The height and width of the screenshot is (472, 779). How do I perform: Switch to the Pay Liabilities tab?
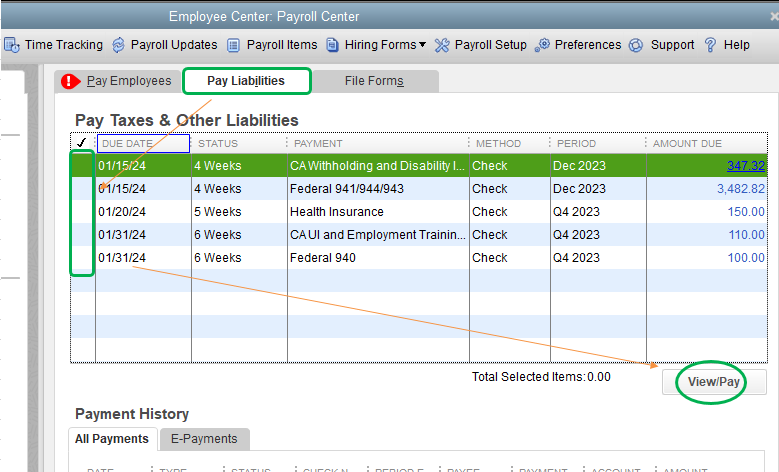pyautogui.click(x=246, y=81)
